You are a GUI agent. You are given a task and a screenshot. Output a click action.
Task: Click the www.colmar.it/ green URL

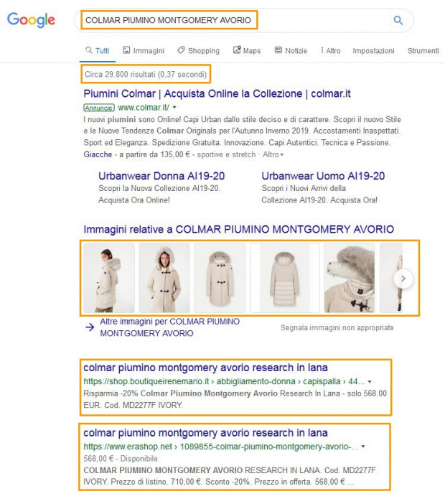144,108
